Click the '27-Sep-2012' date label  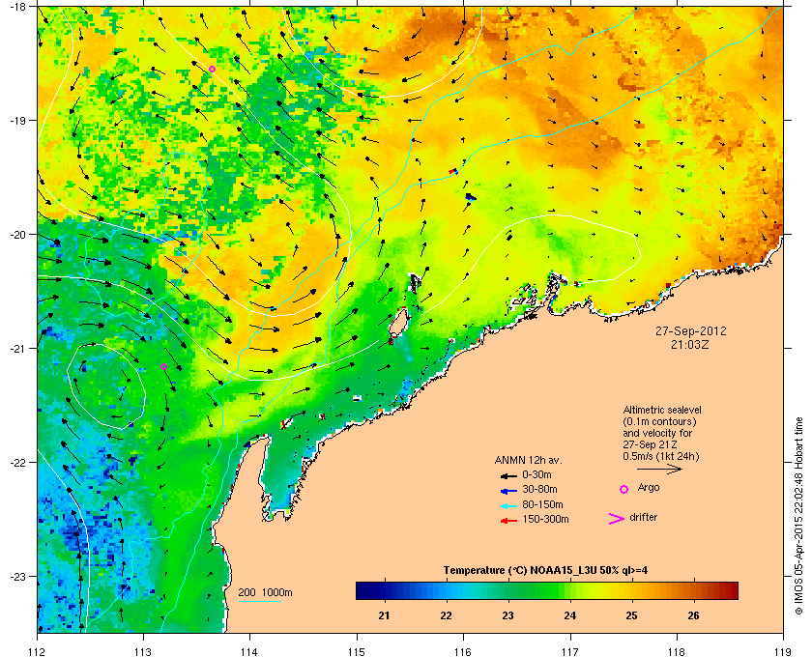pyautogui.click(x=691, y=330)
